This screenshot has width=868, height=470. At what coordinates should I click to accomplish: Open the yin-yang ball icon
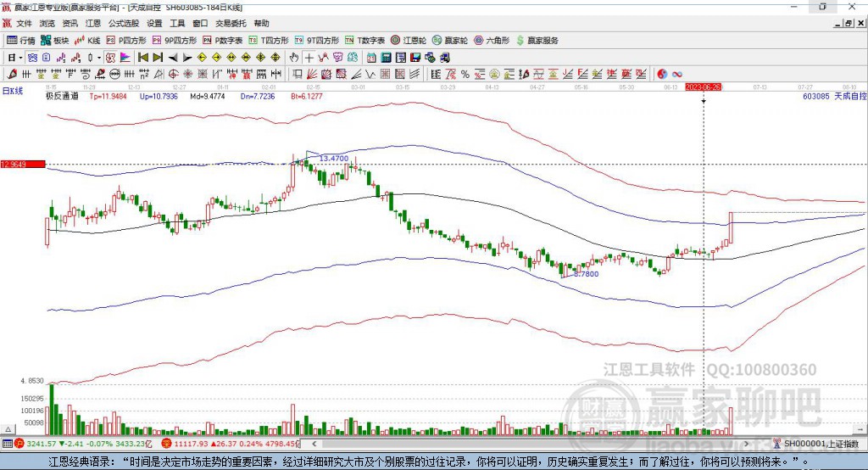pyautogui.click(x=662, y=75)
